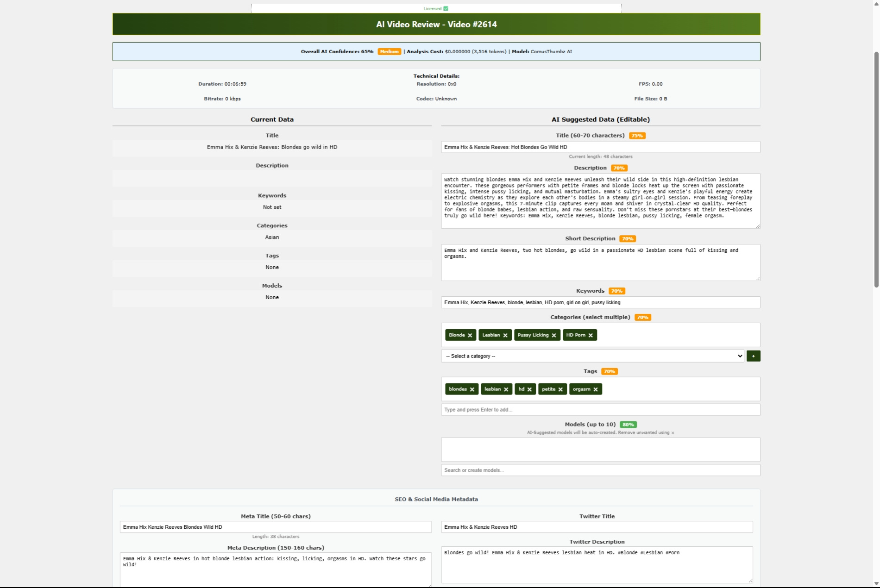
Task: Click the 'Search or create models' field
Action: click(x=600, y=470)
